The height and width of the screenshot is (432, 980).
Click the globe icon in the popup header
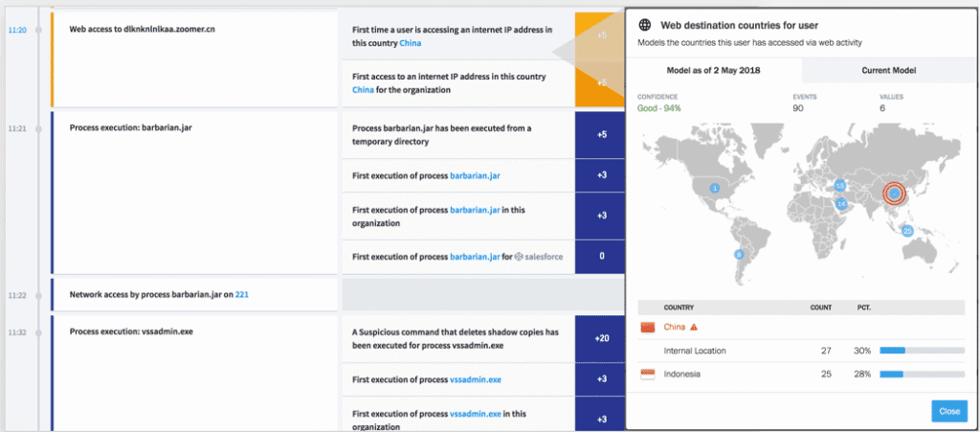(646, 24)
